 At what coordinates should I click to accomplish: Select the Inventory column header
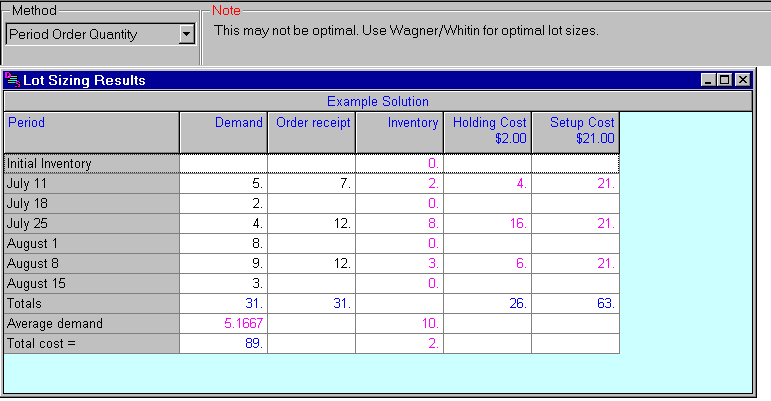click(x=399, y=131)
